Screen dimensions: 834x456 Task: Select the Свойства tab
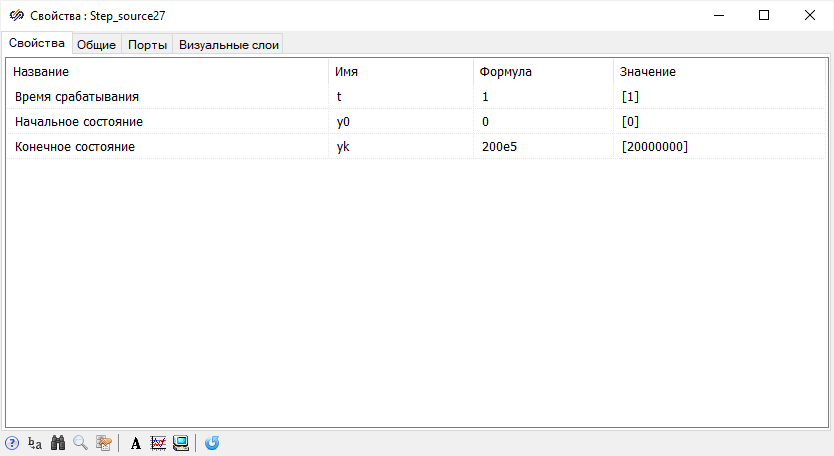click(37, 43)
